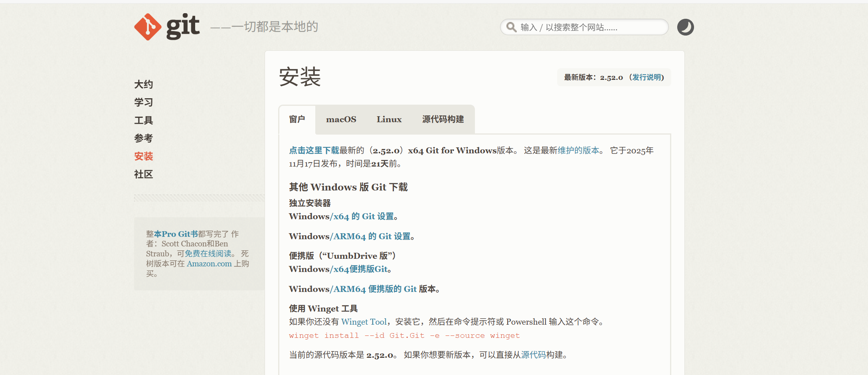
Task: Go to 学习 in the sidebar
Action: [143, 102]
